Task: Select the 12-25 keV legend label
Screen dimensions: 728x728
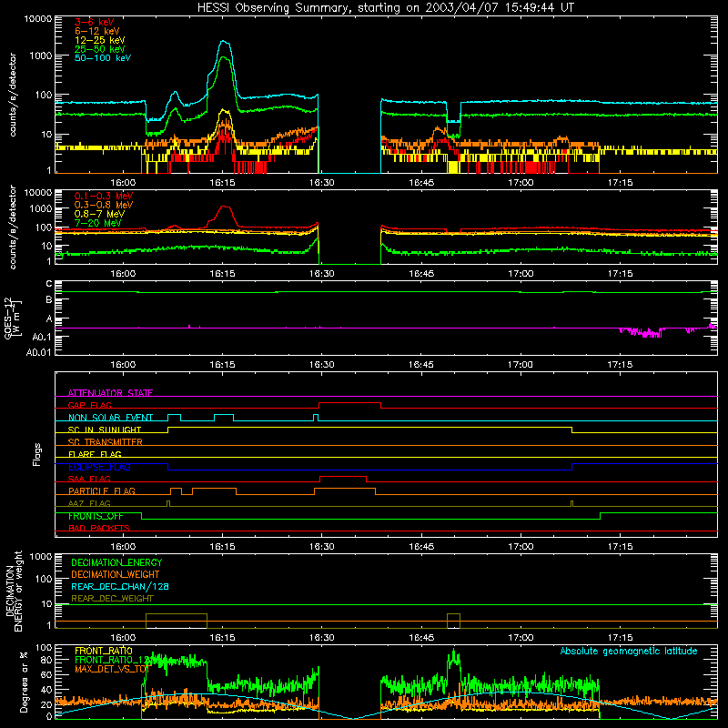Action: coord(99,40)
